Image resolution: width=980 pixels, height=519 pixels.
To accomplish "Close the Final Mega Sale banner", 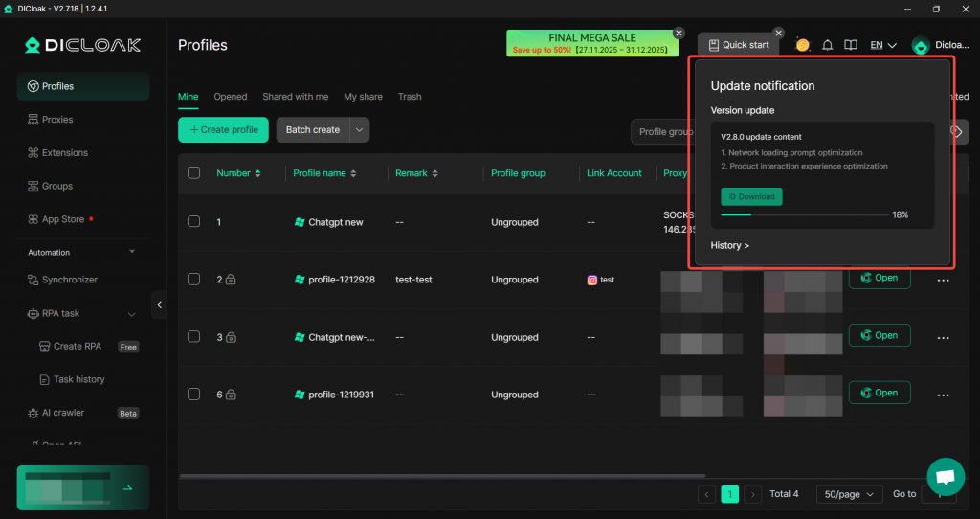I will pyautogui.click(x=679, y=33).
